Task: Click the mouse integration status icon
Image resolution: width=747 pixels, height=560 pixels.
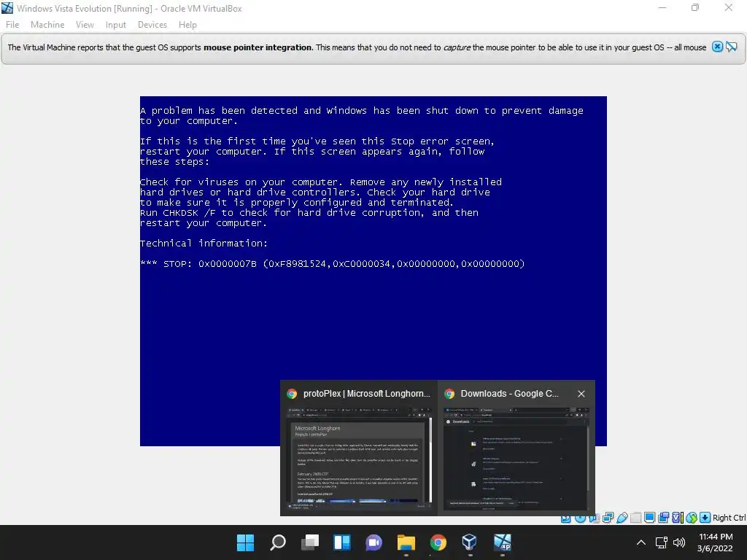Action: pos(692,518)
